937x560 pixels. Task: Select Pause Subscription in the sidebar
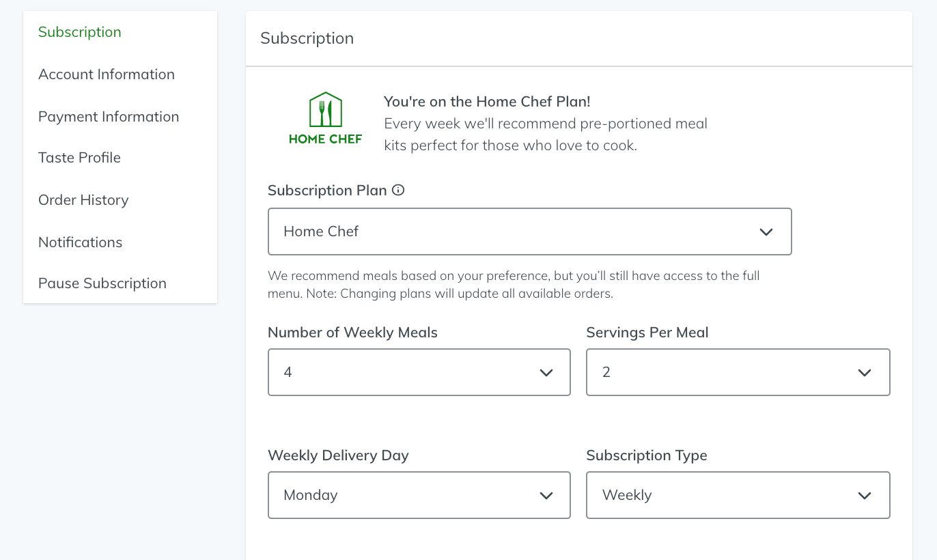[102, 283]
